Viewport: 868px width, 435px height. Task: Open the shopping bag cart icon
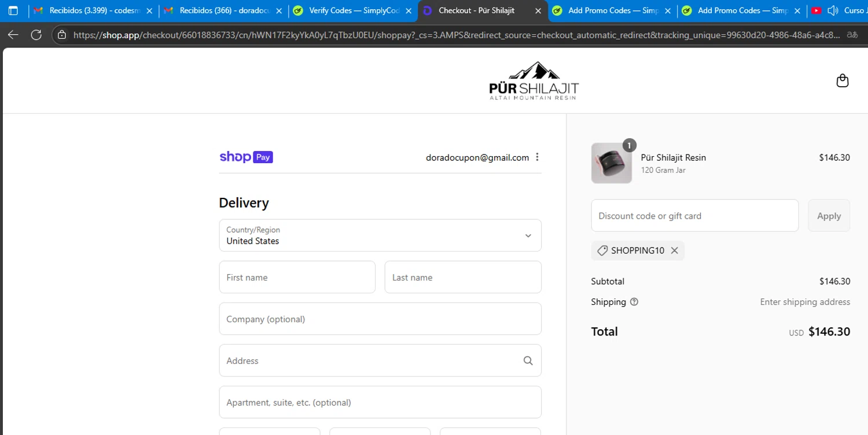(x=843, y=80)
